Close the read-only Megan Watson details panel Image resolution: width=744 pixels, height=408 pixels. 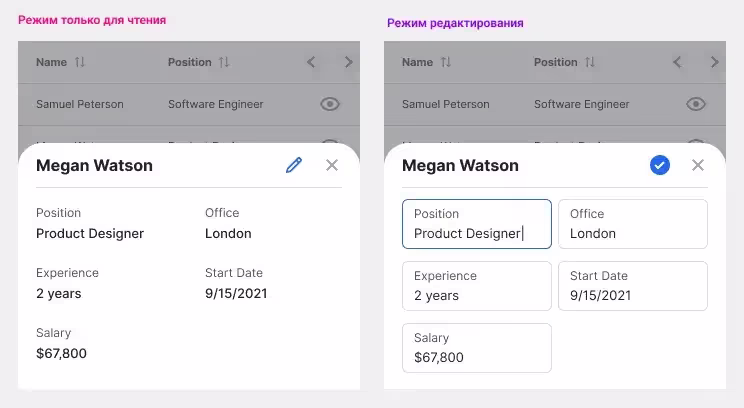pos(332,165)
